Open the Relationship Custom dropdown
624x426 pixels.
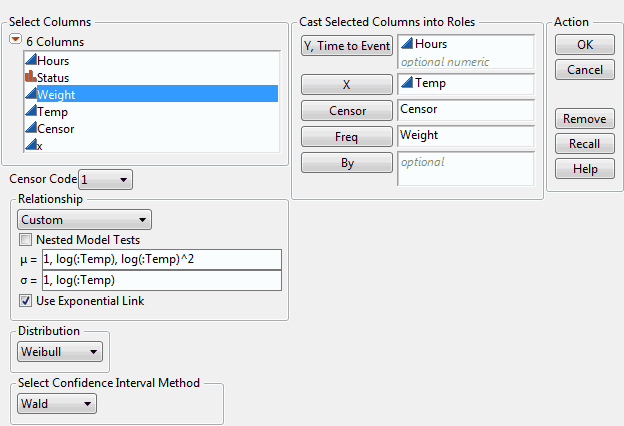click(84, 220)
